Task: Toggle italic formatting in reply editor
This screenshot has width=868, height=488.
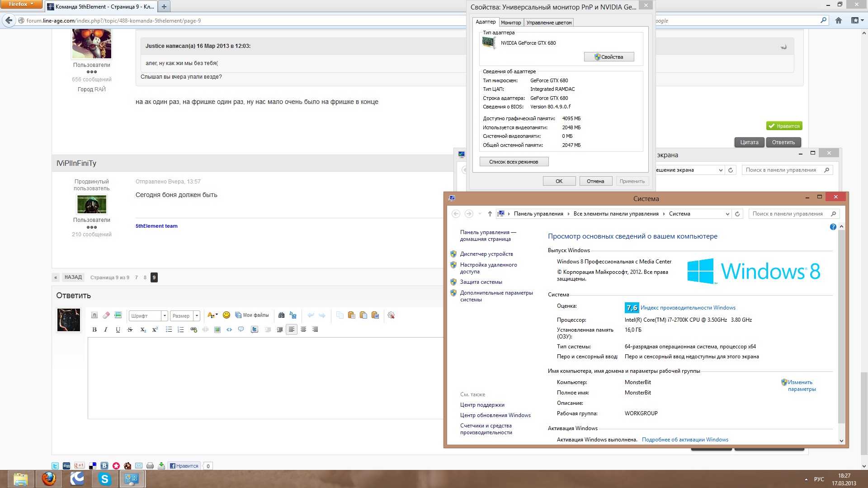Action: pyautogui.click(x=106, y=329)
